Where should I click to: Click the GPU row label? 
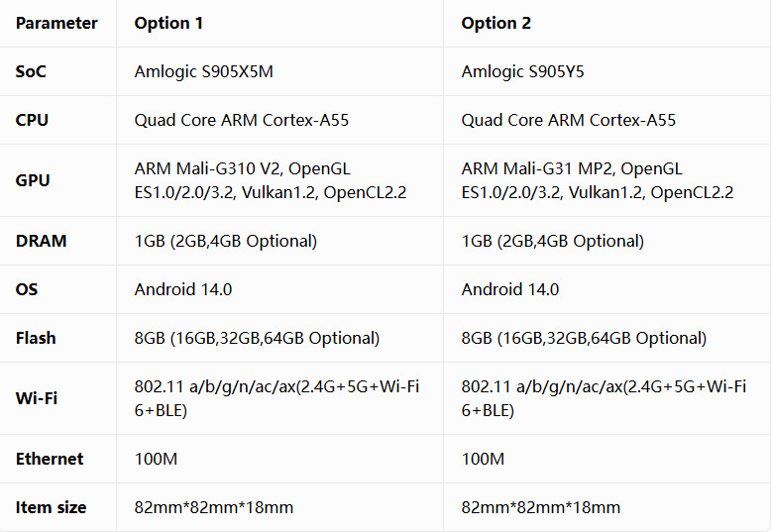(x=33, y=180)
